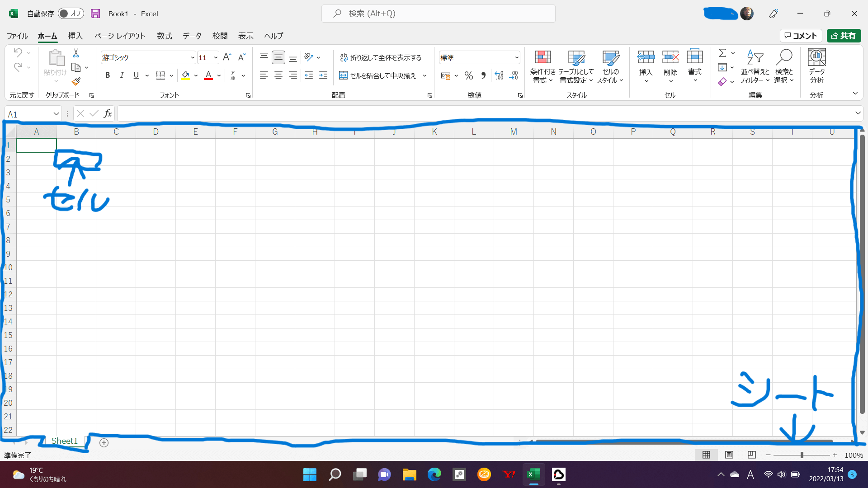Click the Cut scissors icon
This screenshot has height=488, width=868.
76,53
